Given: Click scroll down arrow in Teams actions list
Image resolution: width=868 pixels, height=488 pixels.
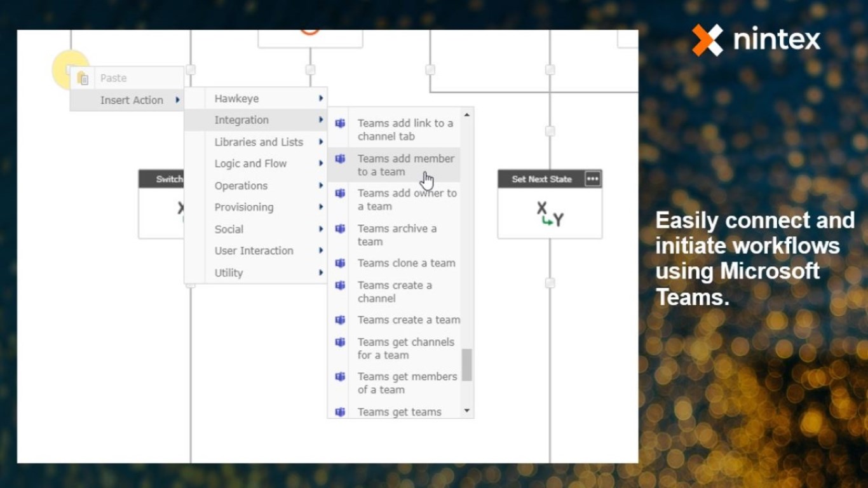Looking at the screenshot, I should [x=467, y=410].
